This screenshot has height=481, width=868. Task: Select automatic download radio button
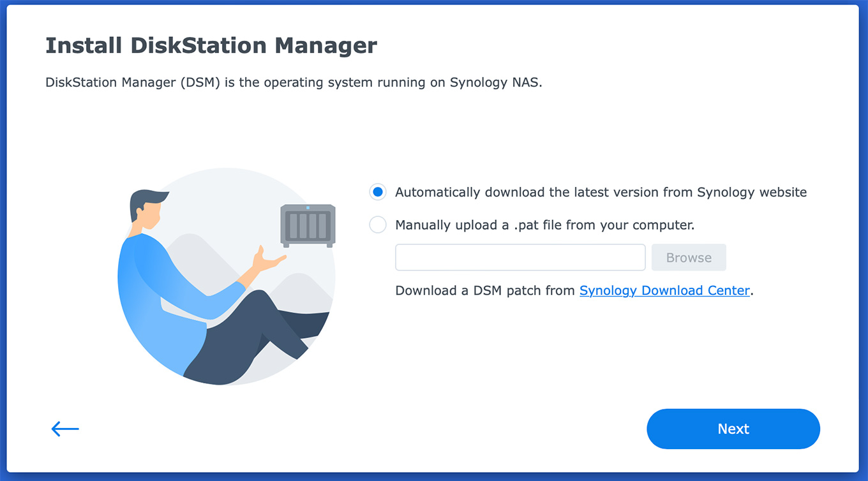click(378, 192)
